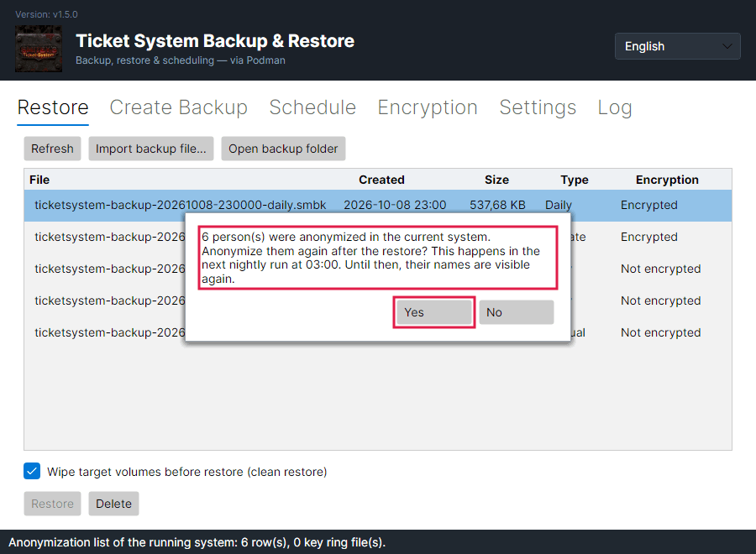Screen dimensions: 756x554
Task: Click the Size column header
Action: click(x=496, y=180)
